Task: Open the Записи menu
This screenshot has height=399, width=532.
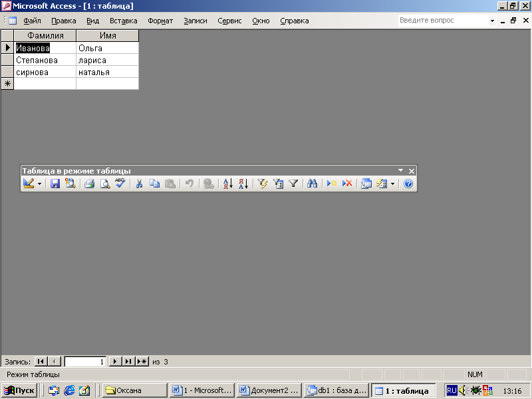Action: pos(196,21)
